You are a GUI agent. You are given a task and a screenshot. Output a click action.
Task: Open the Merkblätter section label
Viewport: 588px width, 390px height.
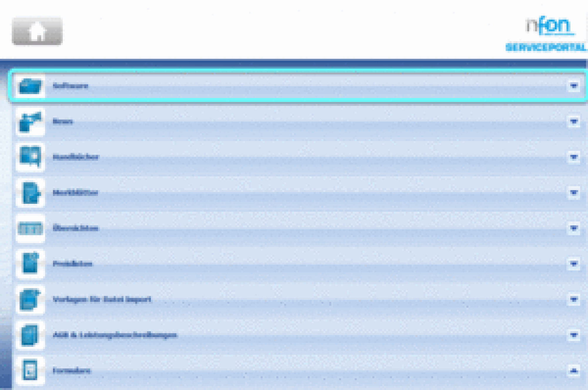(x=75, y=193)
